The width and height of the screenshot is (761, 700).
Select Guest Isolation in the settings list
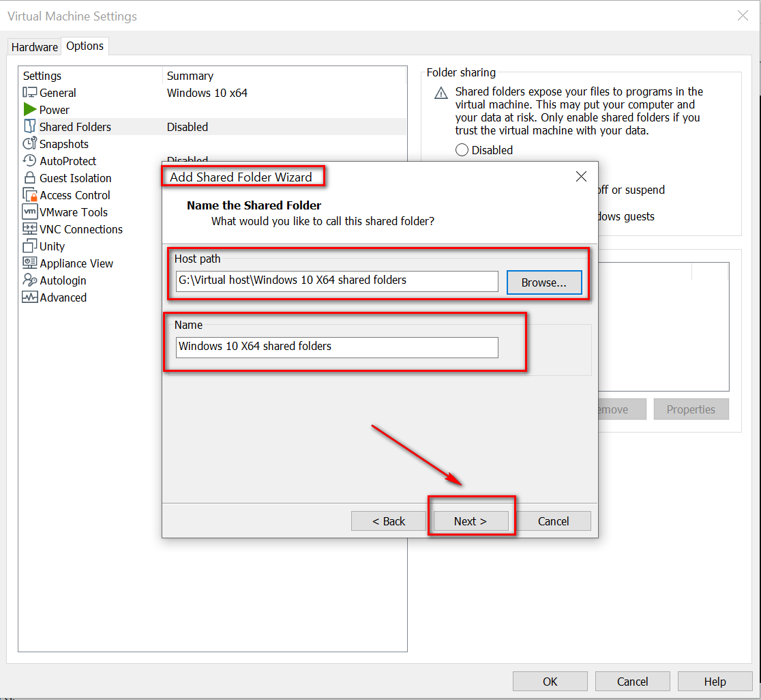(x=76, y=177)
